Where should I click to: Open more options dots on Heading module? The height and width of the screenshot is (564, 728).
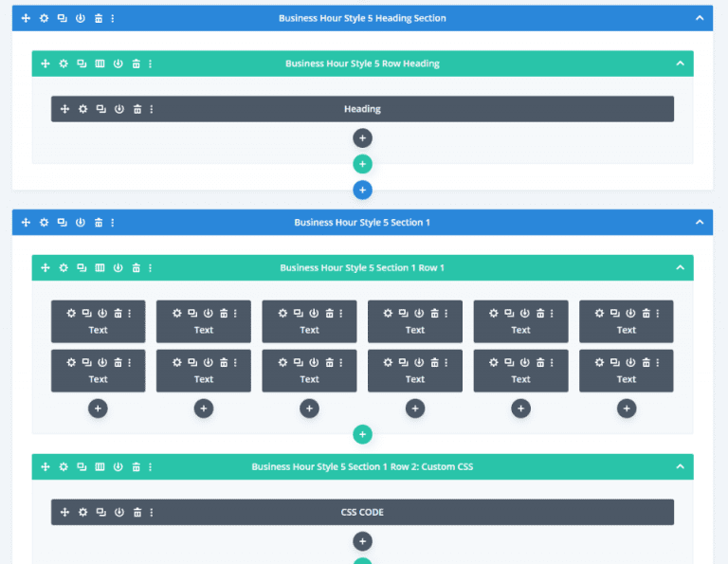click(x=152, y=109)
